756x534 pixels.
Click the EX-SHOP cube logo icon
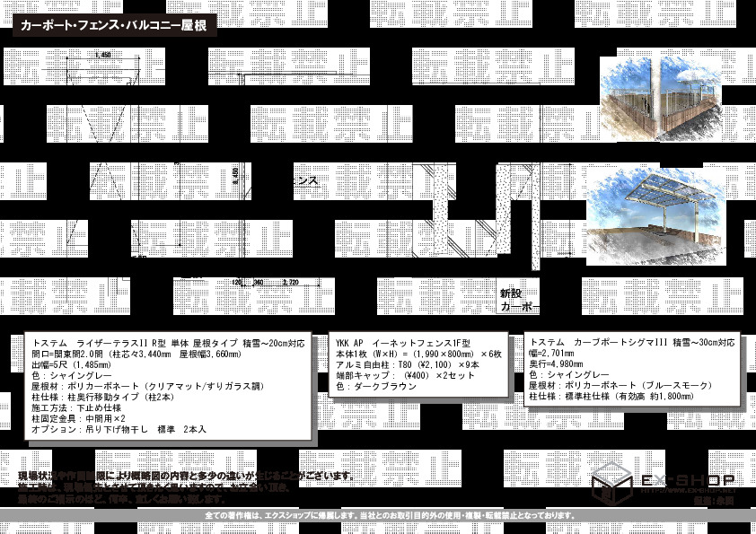click(x=611, y=484)
